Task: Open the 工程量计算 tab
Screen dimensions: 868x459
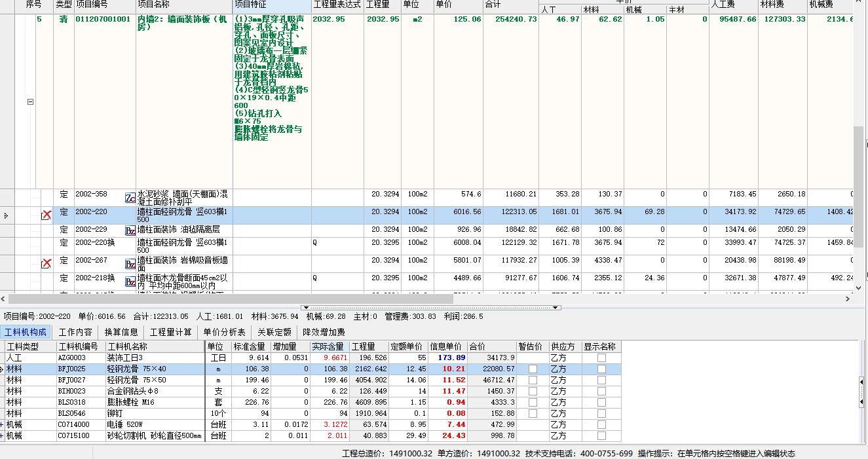Action: [x=170, y=332]
